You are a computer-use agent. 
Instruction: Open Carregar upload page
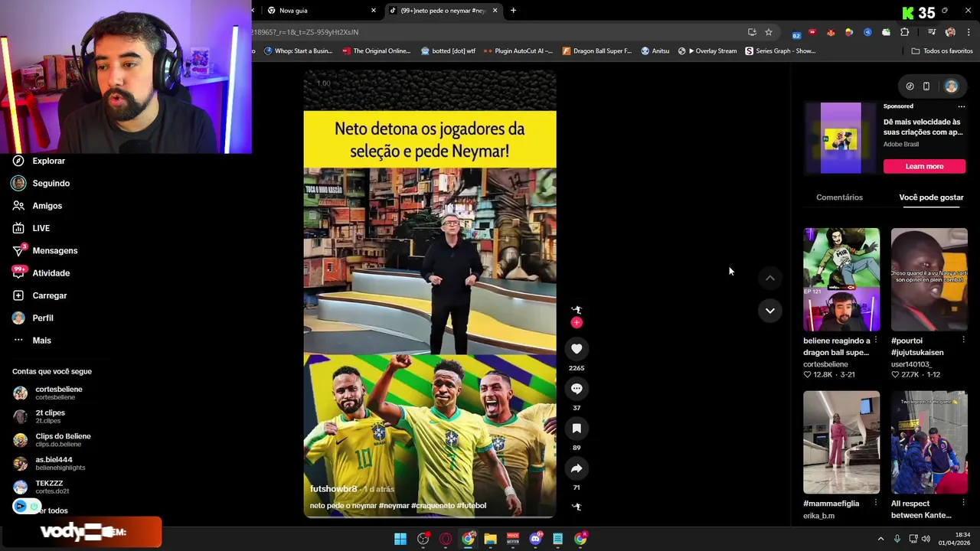click(49, 295)
